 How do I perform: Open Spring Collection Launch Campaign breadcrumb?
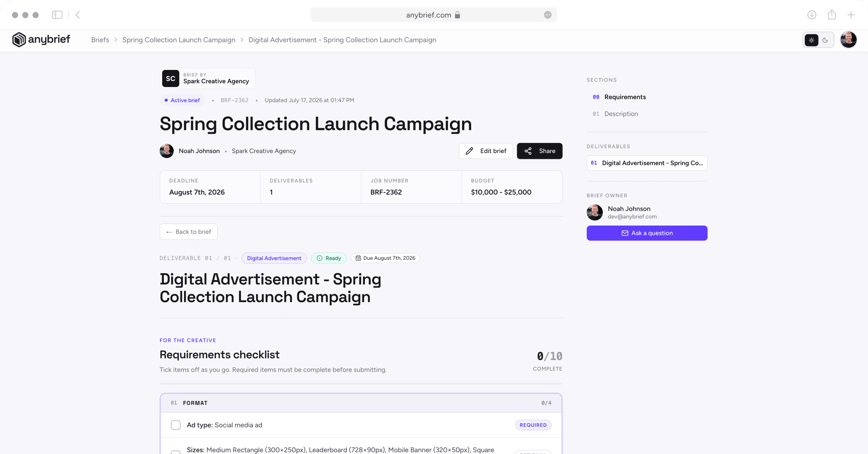[179, 40]
